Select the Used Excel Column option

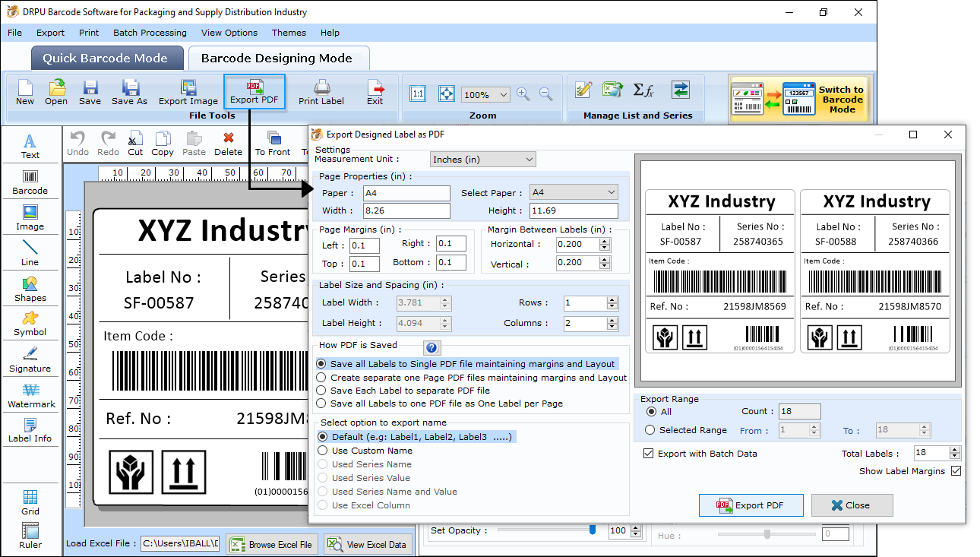coord(322,505)
